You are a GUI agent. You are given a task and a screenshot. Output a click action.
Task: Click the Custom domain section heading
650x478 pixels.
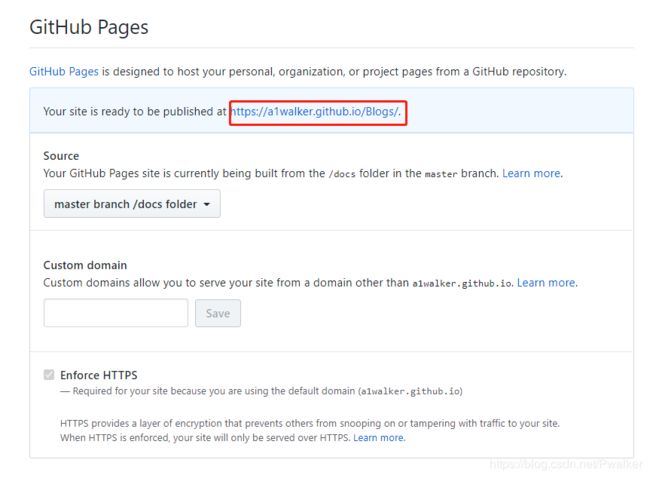click(85, 265)
